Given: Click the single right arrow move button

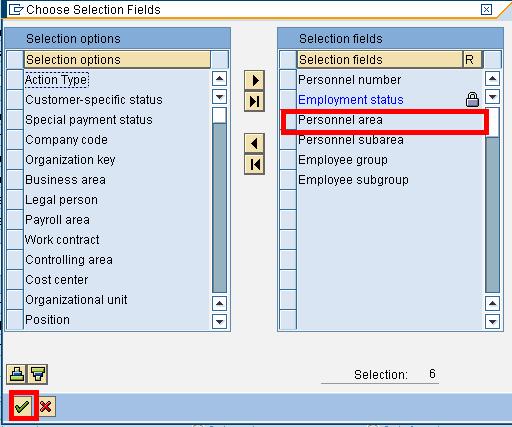Looking at the screenshot, I should (x=254, y=80).
